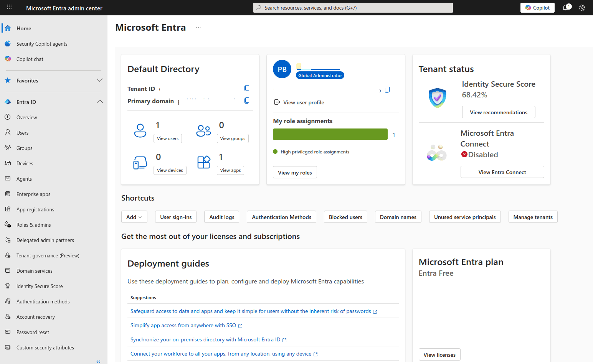Screen dimensions: 593x364
Task: Click the Entra ID diamond icon
Action: [8, 102]
